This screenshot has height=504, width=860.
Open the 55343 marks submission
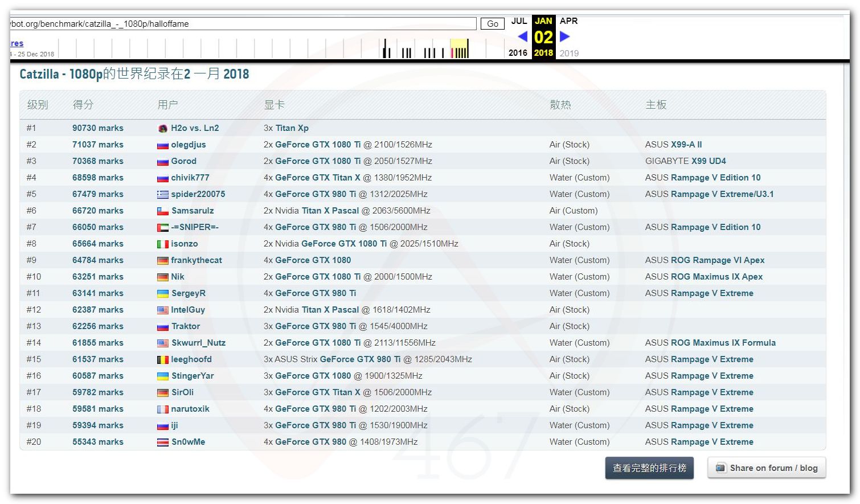pyautogui.click(x=98, y=442)
